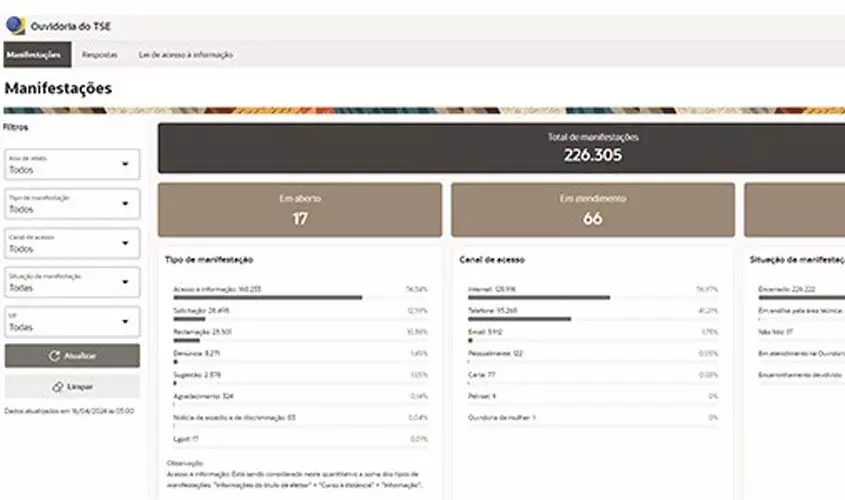845x500 pixels.
Task: Click the Limpar button
Action: click(72, 387)
